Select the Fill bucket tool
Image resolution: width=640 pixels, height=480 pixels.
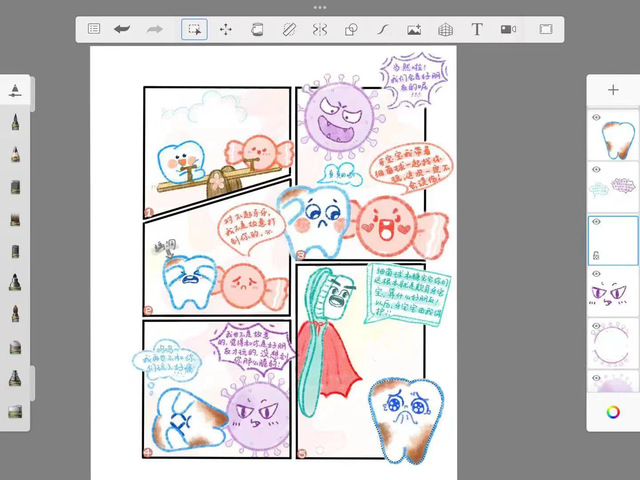point(257,30)
